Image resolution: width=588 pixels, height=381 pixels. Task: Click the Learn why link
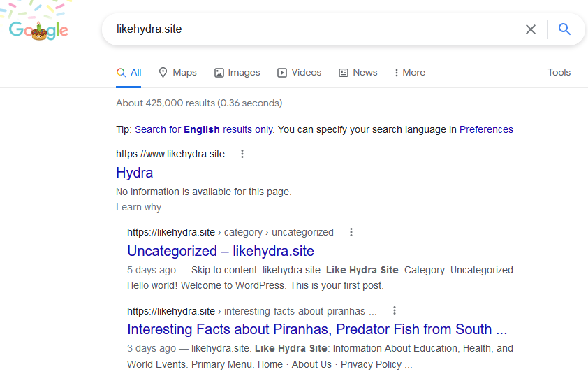point(138,207)
